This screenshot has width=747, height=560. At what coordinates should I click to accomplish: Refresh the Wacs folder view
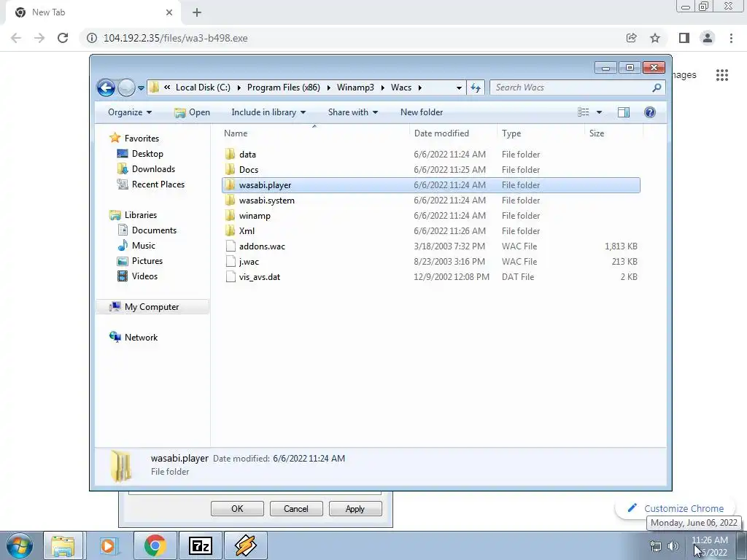coord(476,87)
